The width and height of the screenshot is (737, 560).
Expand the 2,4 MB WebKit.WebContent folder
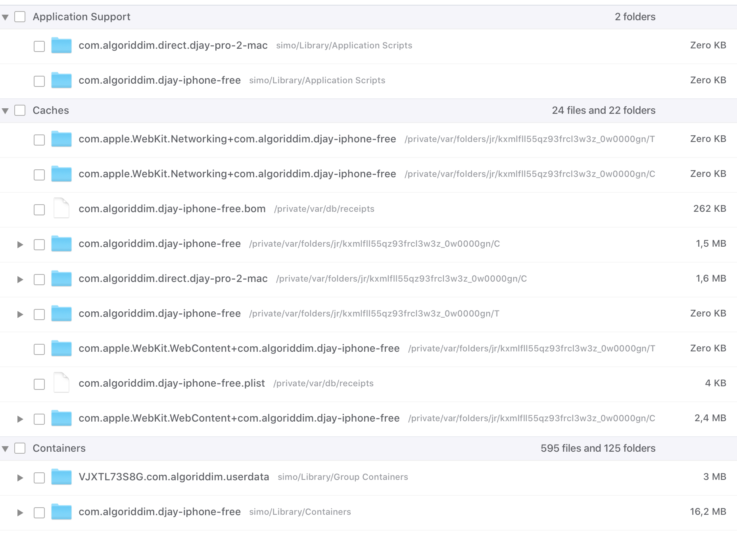tap(20, 419)
